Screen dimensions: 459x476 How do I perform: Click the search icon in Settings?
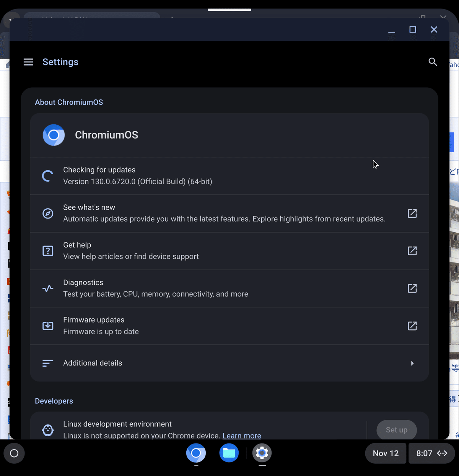coord(433,62)
